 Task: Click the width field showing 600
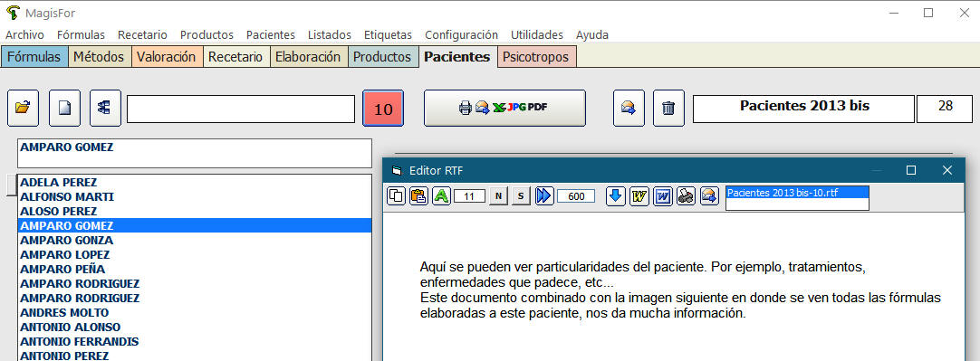click(x=576, y=196)
